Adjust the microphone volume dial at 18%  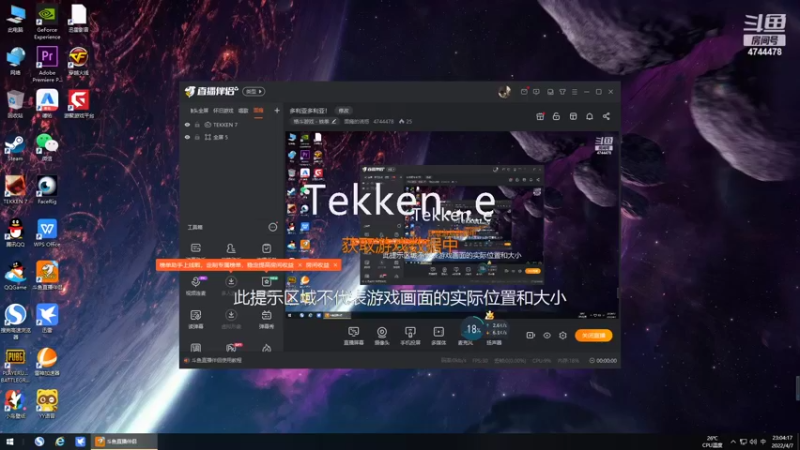472,330
